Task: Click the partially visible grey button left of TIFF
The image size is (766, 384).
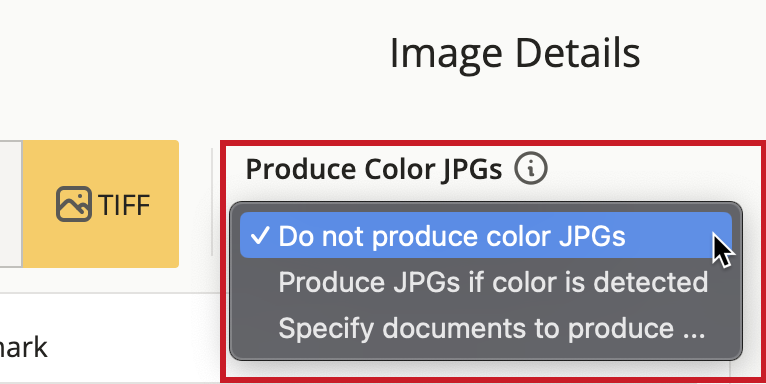Action: [x=11, y=204]
